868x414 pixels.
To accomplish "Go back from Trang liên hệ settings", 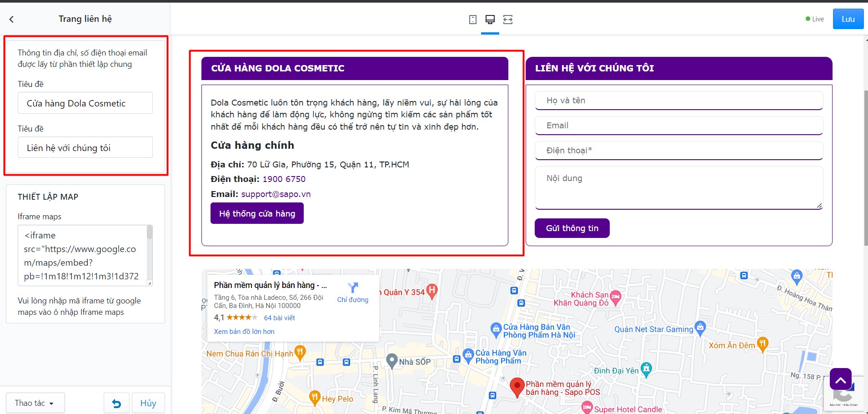I will pyautogui.click(x=11, y=19).
